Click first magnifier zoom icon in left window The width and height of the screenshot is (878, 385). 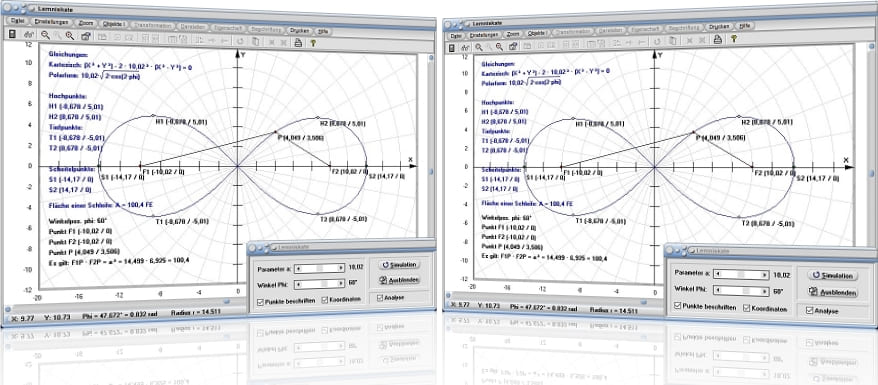45,35
